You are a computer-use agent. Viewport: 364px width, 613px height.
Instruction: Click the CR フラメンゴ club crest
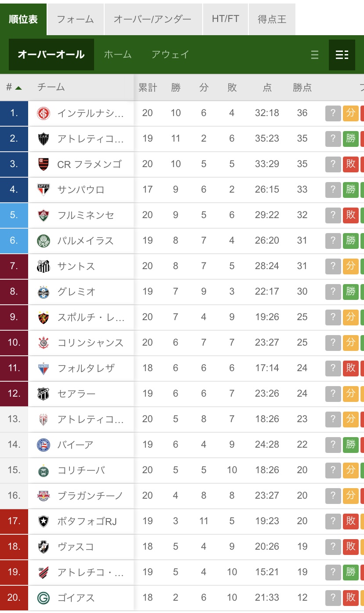tap(44, 164)
